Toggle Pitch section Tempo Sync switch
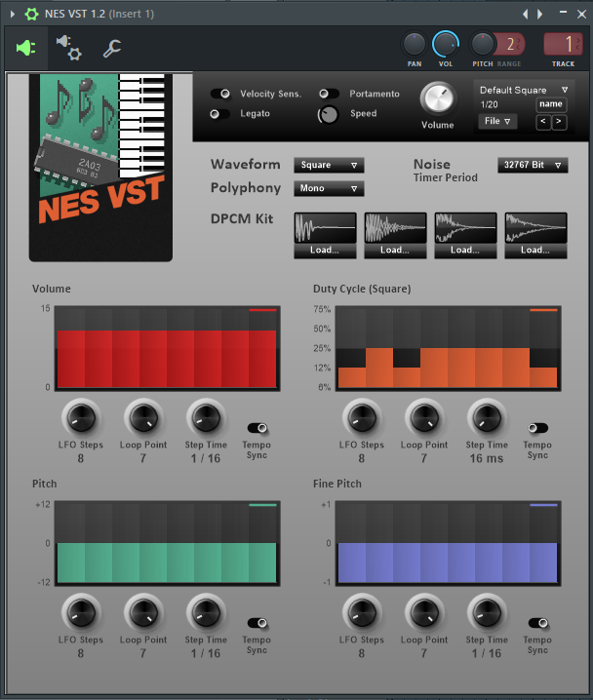 click(x=257, y=623)
